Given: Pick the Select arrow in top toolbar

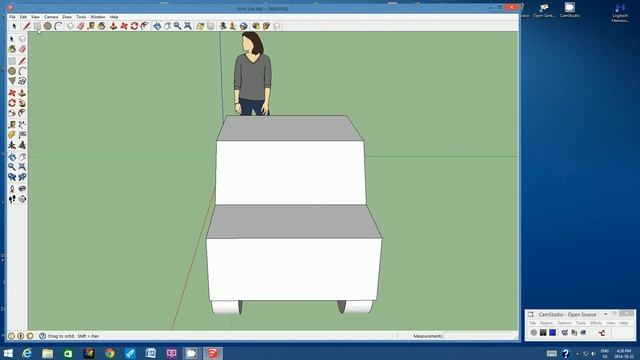Looking at the screenshot, I should [x=14, y=26].
